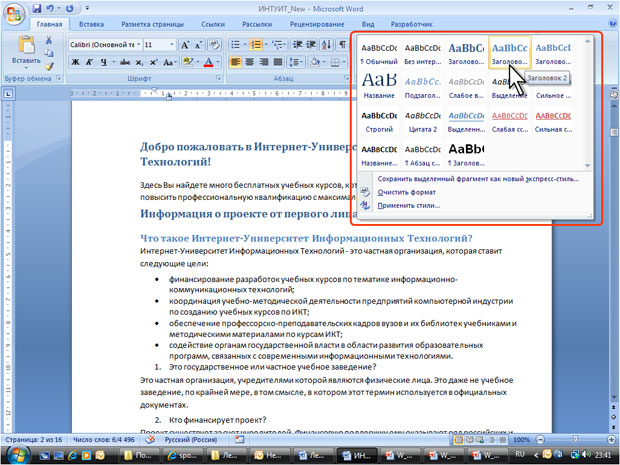
Task: Expand the Clipboard (Буфер обмена) pane launcher
Action: pyautogui.click(x=59, y=78)
